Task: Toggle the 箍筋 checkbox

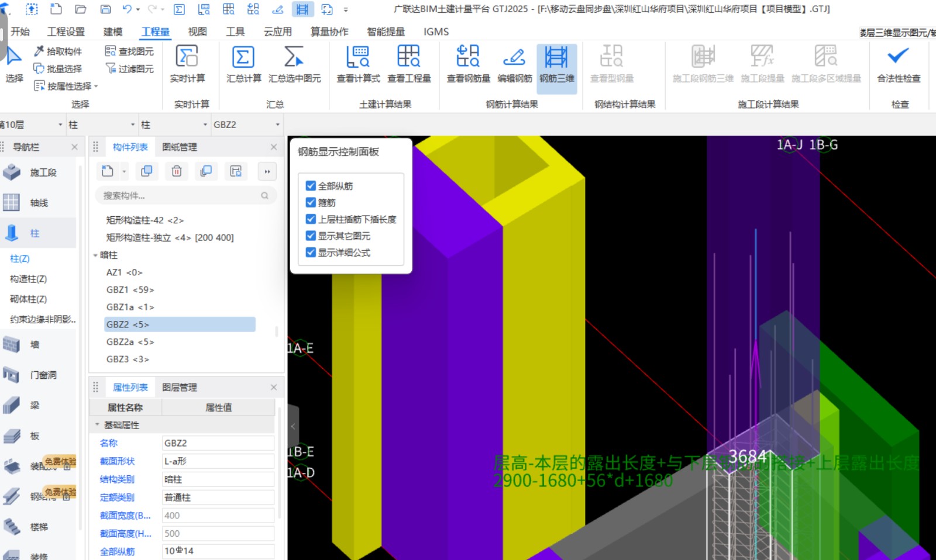Action: (x=311, y=203)
